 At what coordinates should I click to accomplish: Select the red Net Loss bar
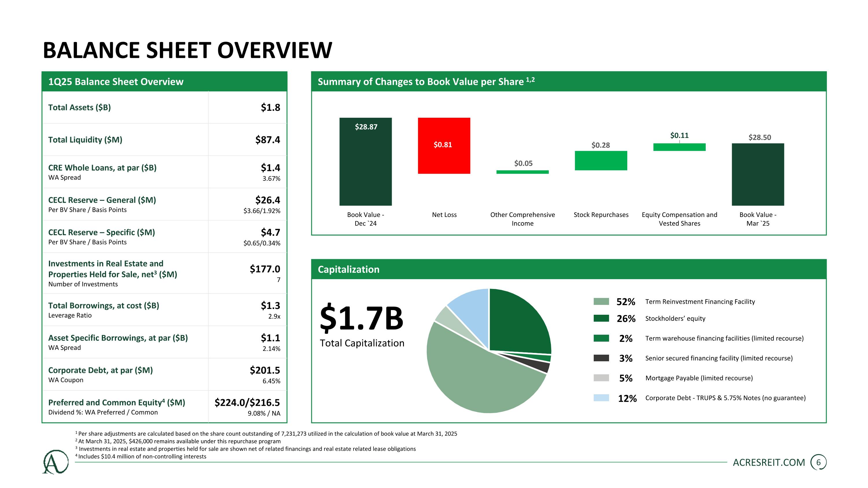444,146
